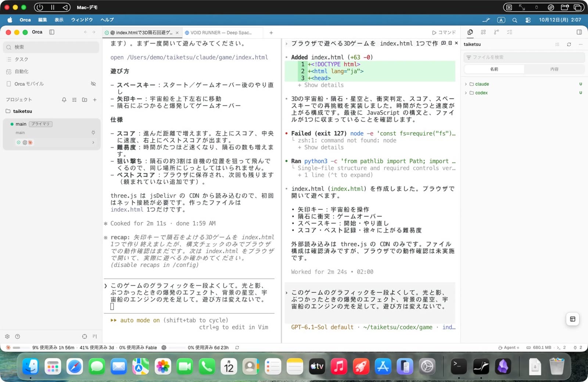Open the タスク sidebar item
The width and height of the screenshot is (588, 382).
click(51, 59)
